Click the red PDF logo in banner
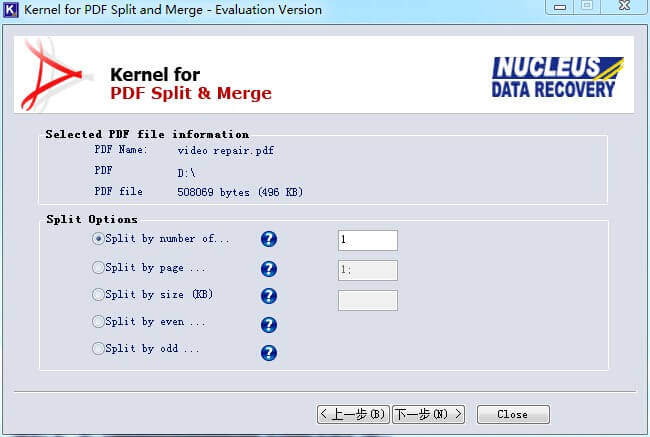The image size is (650, 437). (x=51, y=75)
